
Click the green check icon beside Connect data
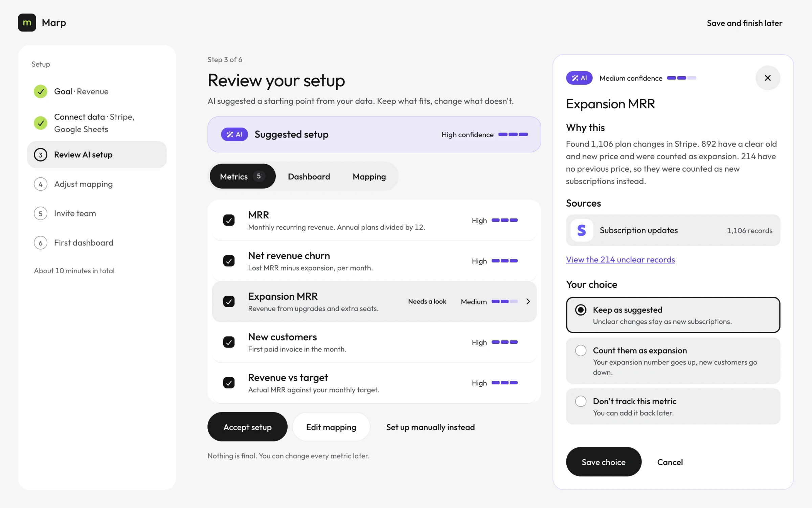click(41, 123)
